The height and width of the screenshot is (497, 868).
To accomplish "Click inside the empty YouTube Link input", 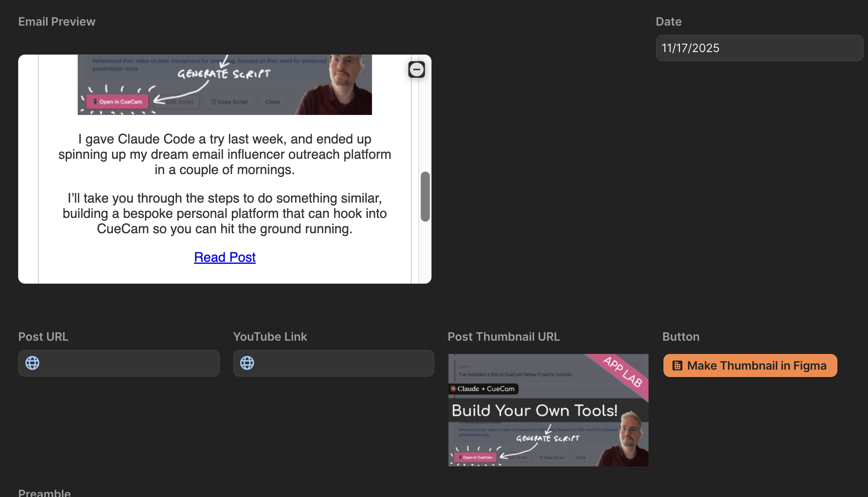I will pyautogui.click(x=339, y=363).
